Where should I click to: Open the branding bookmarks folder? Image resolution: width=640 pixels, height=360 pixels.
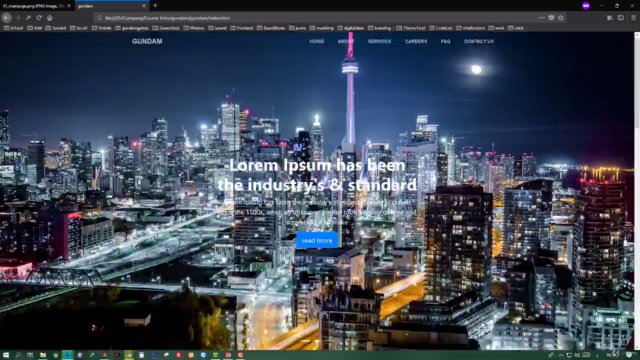click(379, 28)
